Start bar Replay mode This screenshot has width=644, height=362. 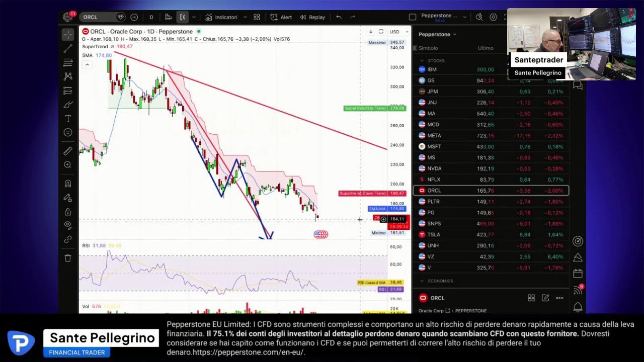[x=312, y=17]
